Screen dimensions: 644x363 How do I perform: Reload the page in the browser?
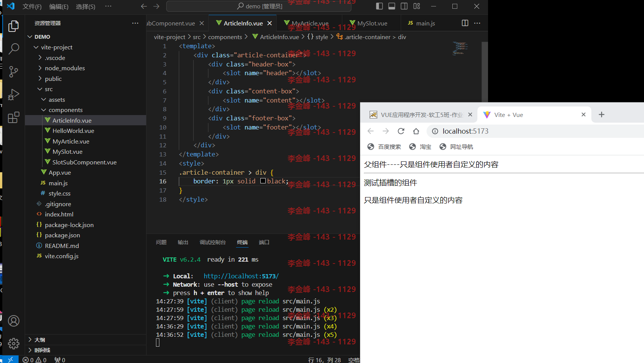401,131
